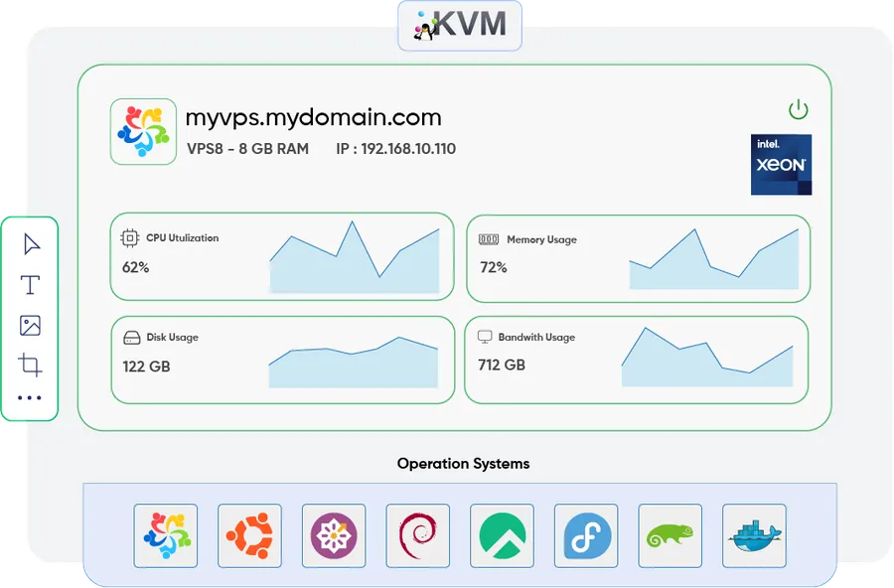This screenshot has height=588, width=894.
Task: Choose the Ubuntu OS icon
Action: [x=249, y=535]
